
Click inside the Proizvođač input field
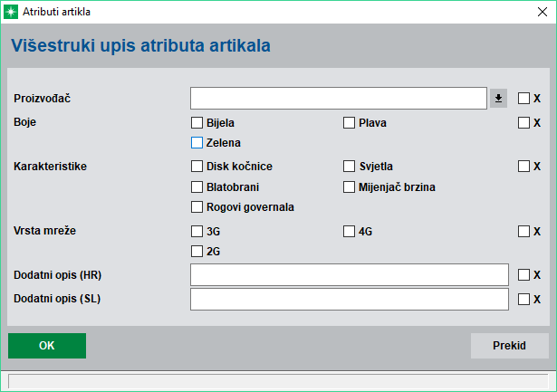[x=339, y=99]
